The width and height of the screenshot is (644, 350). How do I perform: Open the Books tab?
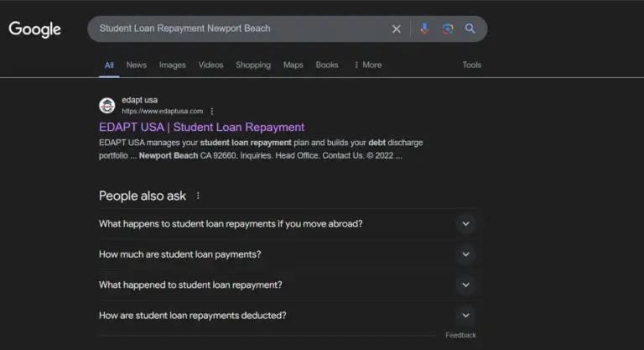pos(327,65)
